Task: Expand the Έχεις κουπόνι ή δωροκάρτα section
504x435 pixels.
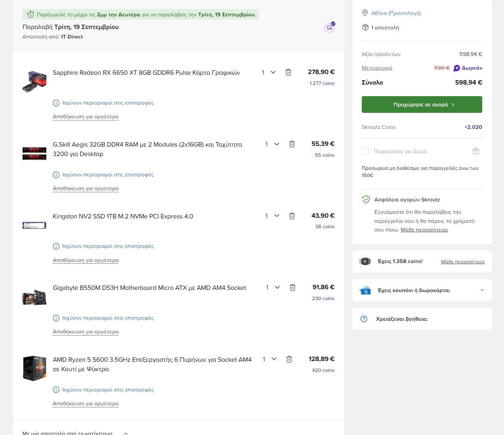Action: (x=422, y=290)
